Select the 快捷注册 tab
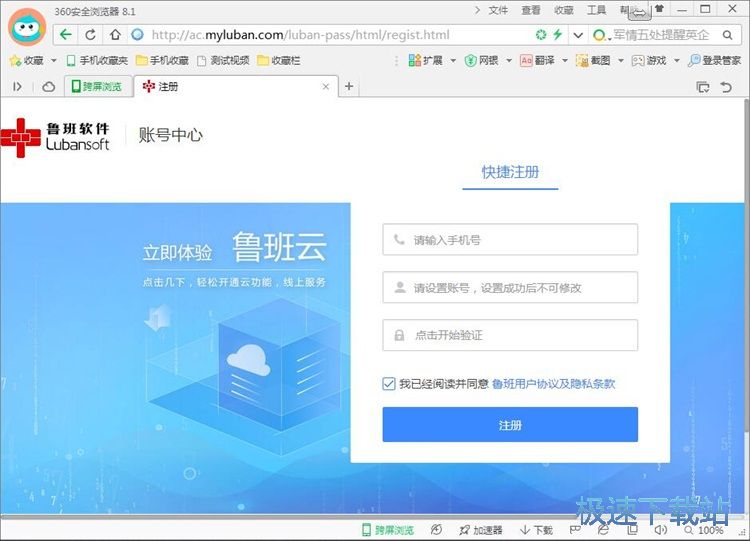 pos(510,172)
